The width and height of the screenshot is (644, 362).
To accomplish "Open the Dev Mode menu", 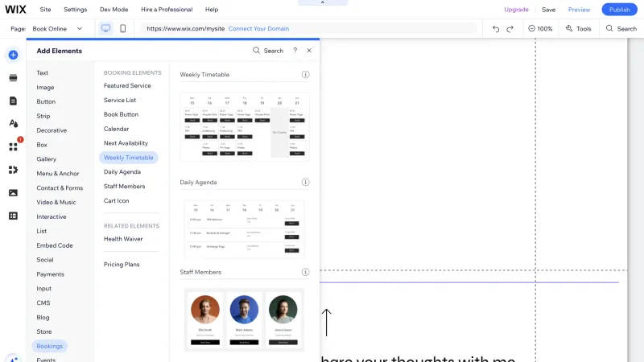I will coord(114,10).
